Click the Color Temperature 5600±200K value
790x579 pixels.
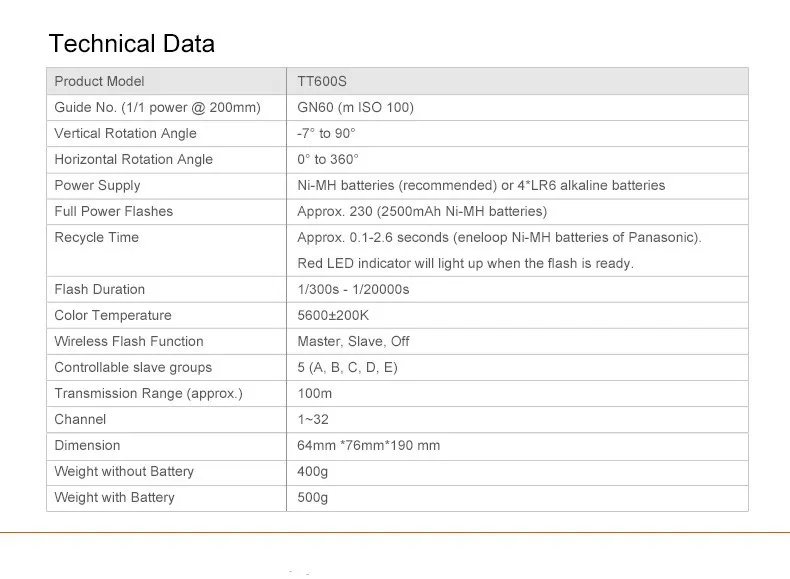(x=333, y=315)
